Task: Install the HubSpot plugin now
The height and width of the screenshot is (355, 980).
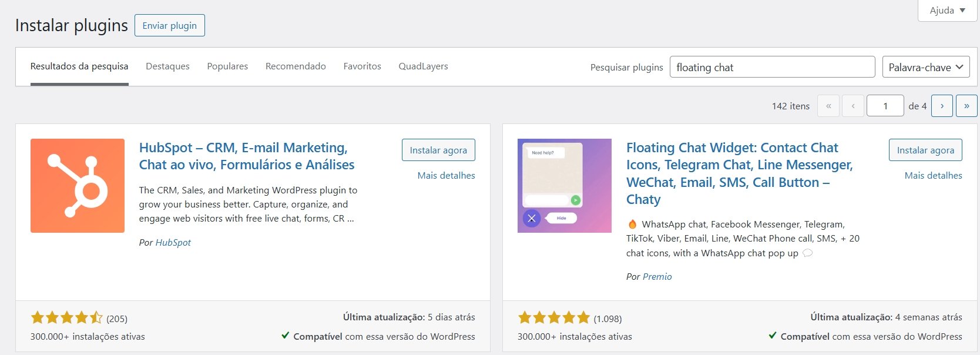Action: pos(438,150)
